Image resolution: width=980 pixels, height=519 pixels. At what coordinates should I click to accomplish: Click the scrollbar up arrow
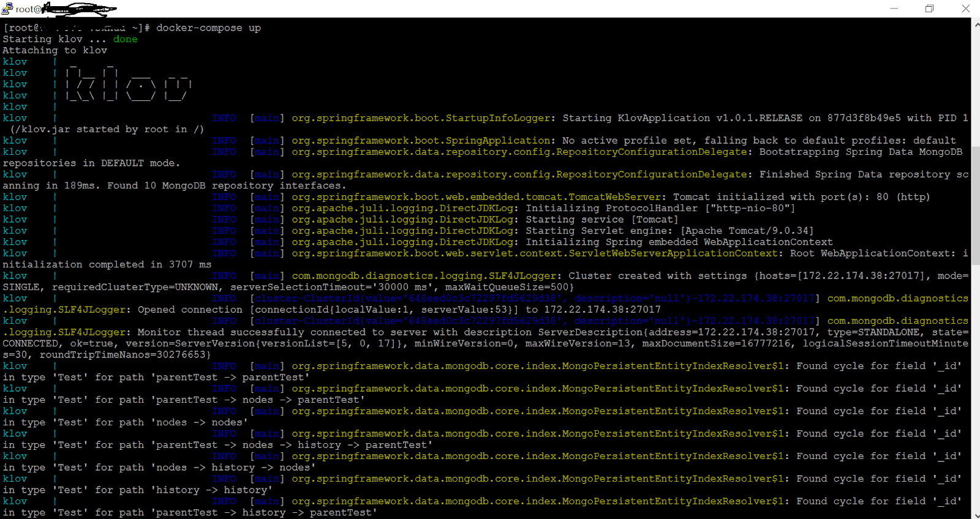[x=976, y=24]
